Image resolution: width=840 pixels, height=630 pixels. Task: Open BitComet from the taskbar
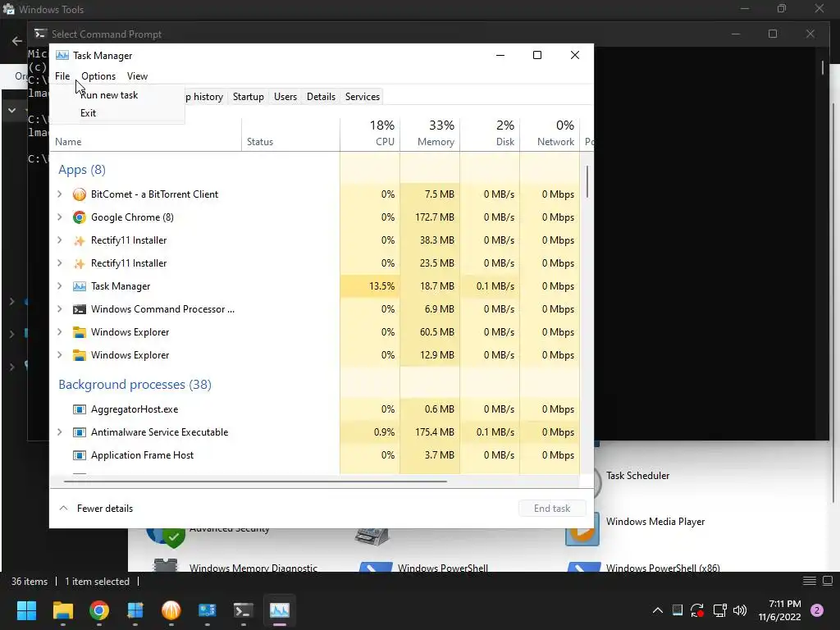pyautogui.click(x=171, y=610)
